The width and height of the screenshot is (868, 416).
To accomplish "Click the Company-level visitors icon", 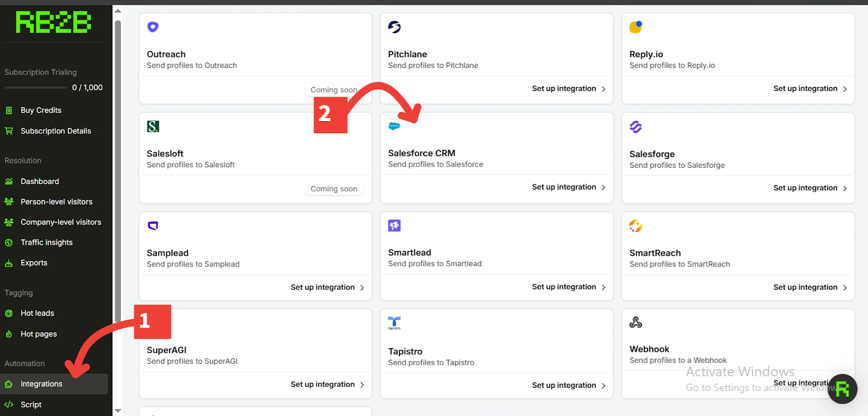I will (9, 222).
